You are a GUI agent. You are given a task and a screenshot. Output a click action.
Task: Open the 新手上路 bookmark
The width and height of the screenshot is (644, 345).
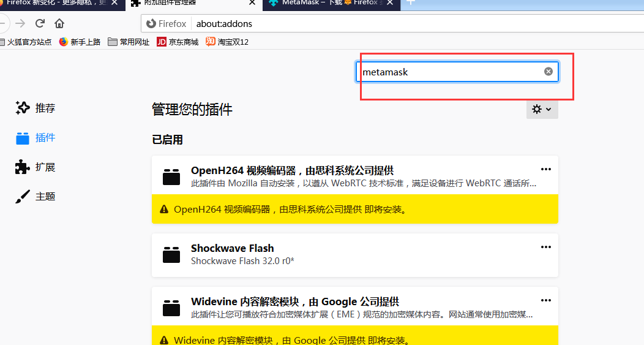coord(80,42)
